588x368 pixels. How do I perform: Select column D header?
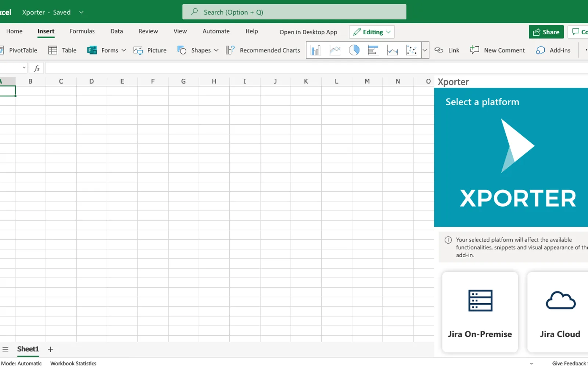92,81
